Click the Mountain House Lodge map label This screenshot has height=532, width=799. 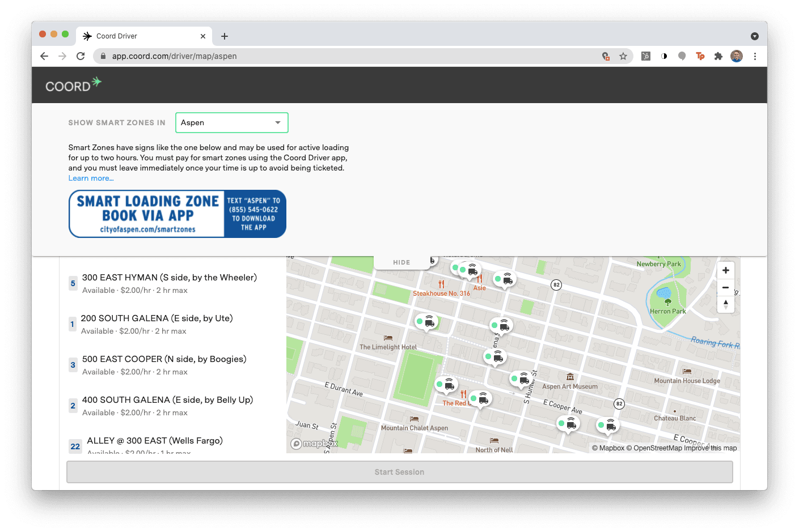(x=687, y=381)
